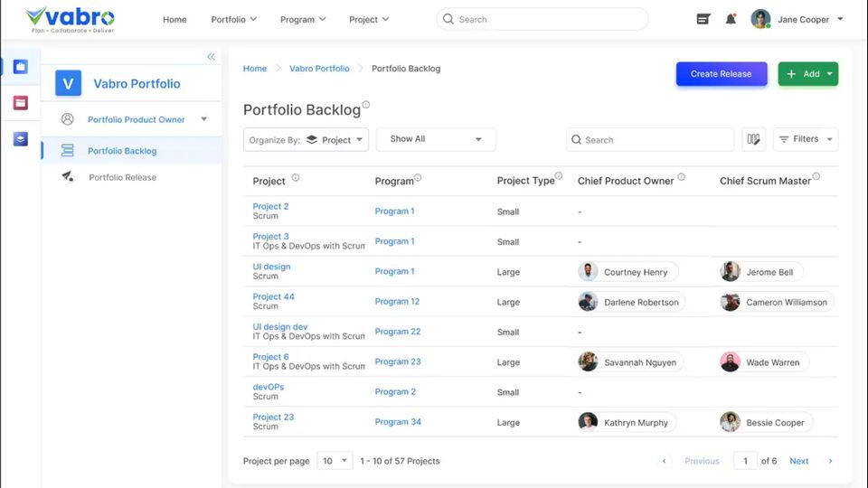Open the Program menu in top navigation
The image size is (868, 488).
click(x=303, y=19)
